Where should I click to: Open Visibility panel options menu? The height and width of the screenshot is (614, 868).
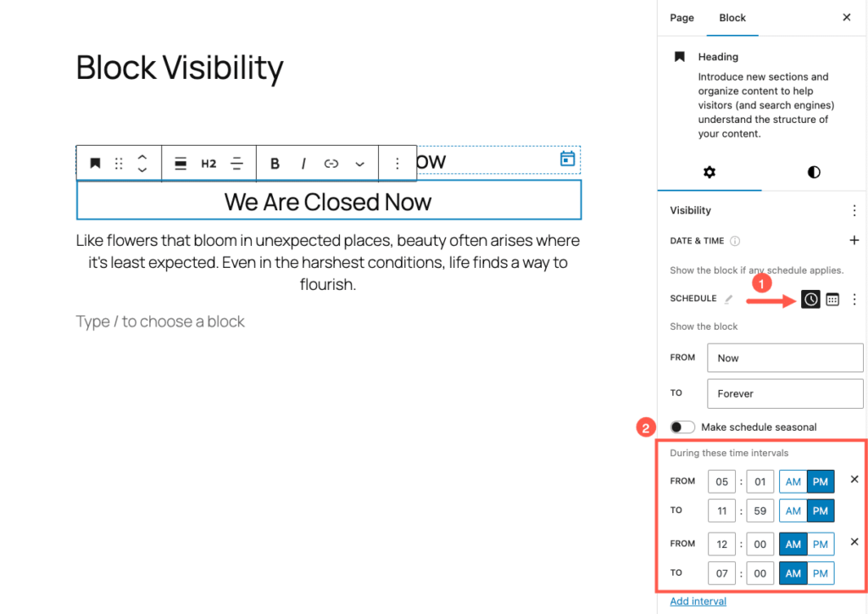(854, 210)
